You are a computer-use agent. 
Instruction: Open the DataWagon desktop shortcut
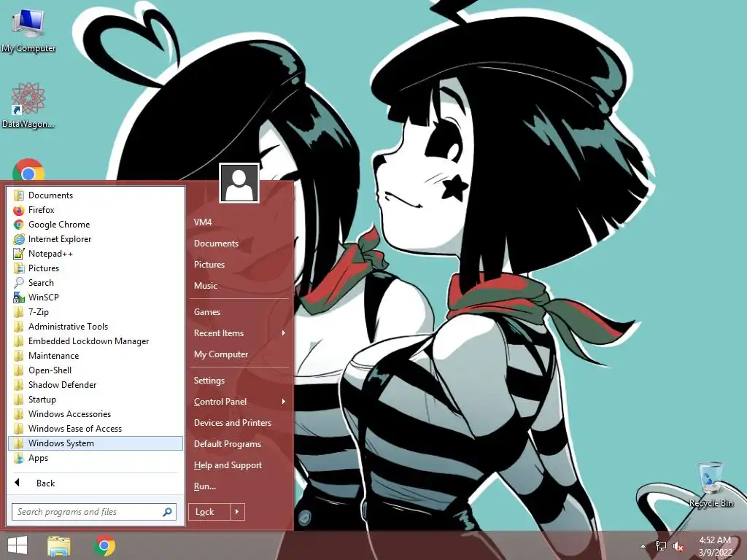[x=28, y=106]
